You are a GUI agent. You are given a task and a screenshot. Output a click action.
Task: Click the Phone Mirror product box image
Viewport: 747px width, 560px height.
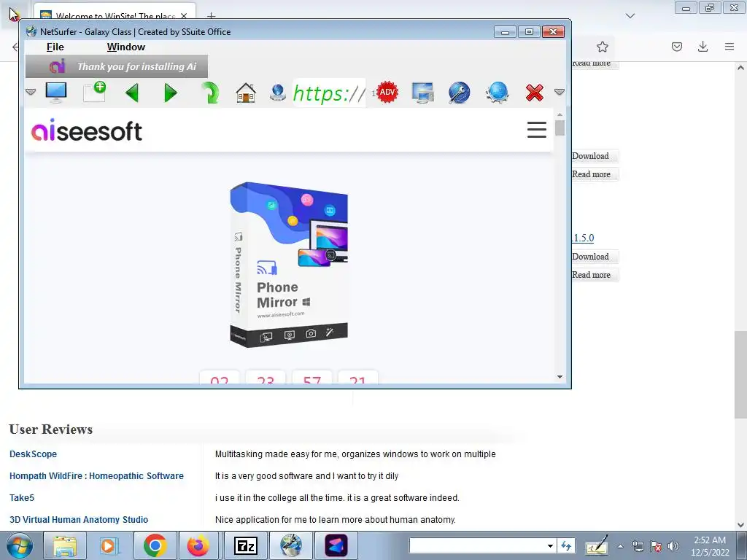pos(289,264)
